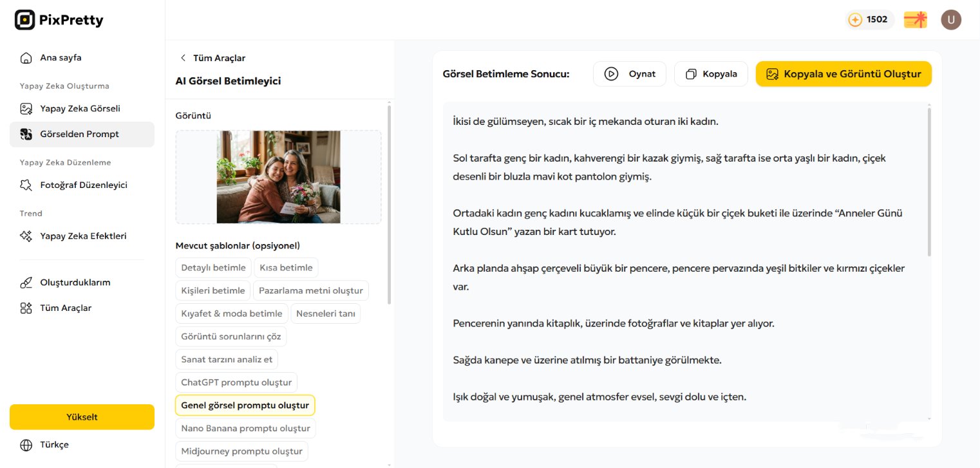Open Yapay Zeka Efektleri menu item
Screen dimensions: 980x468
(x=82, y=236)
